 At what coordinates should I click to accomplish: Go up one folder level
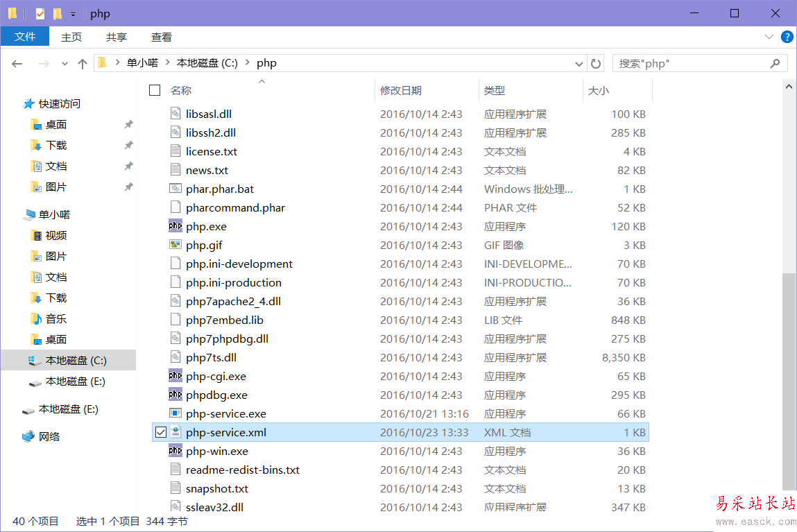pos(83,64)
